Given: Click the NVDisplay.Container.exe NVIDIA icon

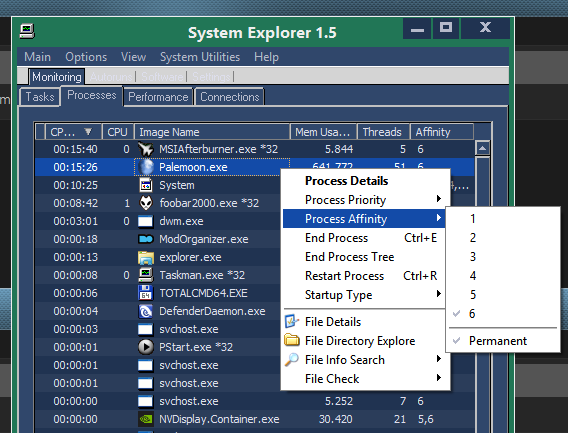Looking at the screenshot, I should (x=146, y=419).
